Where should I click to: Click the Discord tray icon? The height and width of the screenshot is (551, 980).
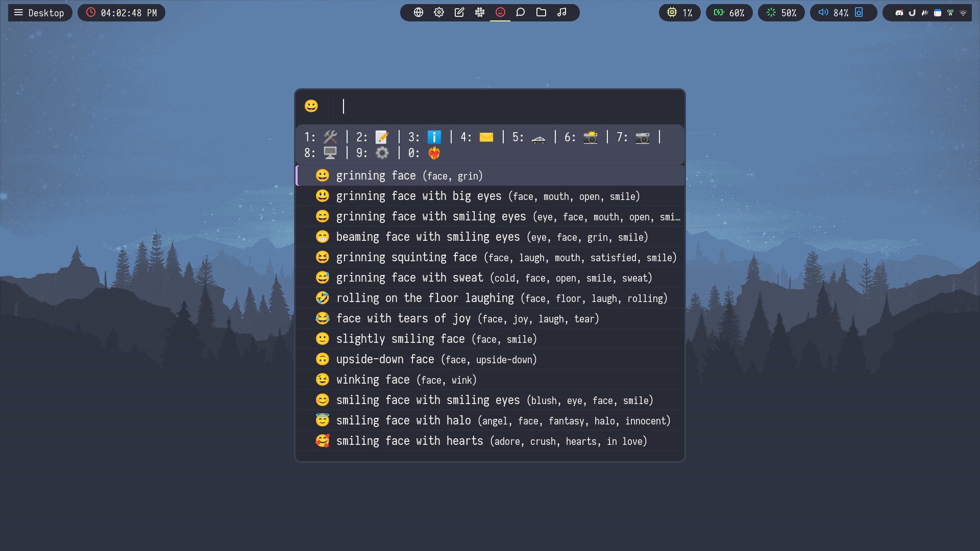tap(899, 13)
